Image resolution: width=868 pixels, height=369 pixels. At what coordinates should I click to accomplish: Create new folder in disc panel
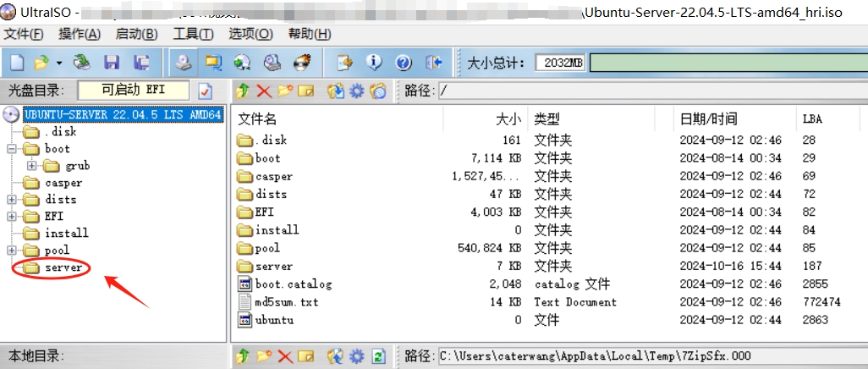[285, 91]
